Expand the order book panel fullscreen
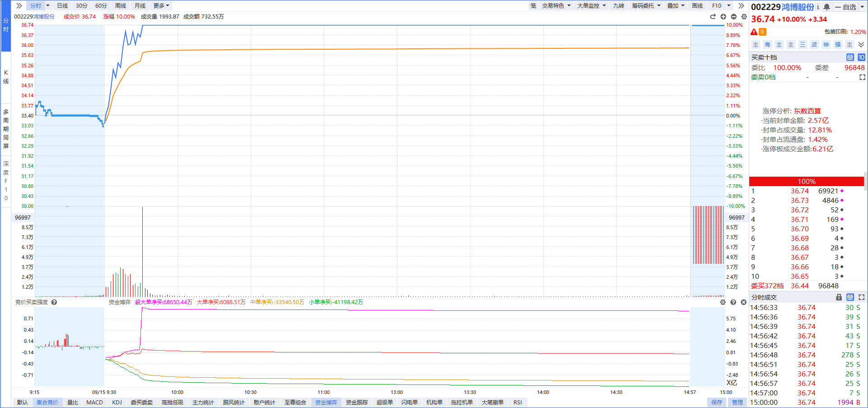 [x=862, y=77]
